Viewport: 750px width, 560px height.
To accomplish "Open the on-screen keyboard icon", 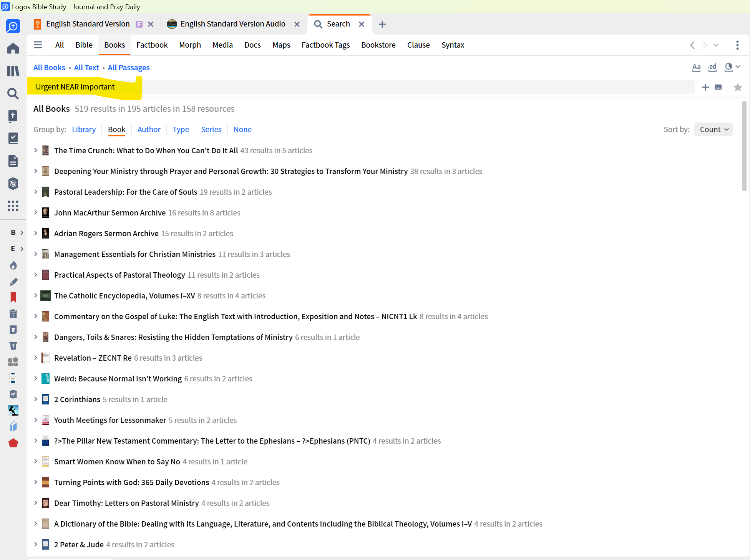I will coord(718,87).
